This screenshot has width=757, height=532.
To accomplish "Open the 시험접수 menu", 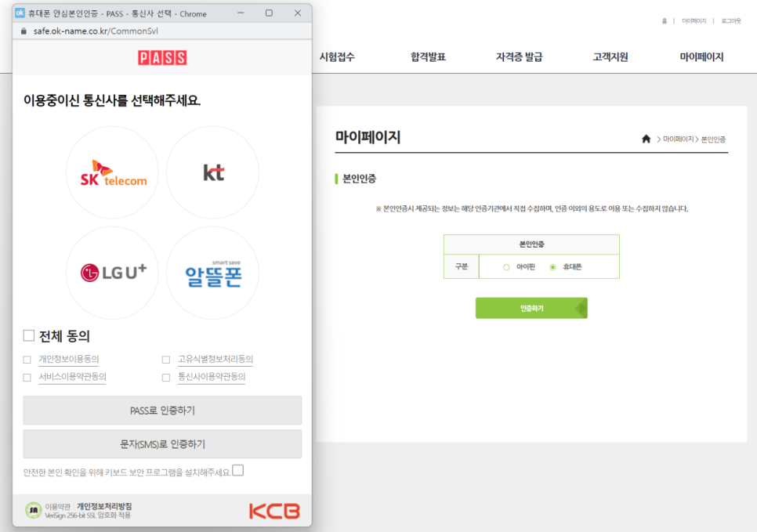I will pyautogui.click(x=337, y=57).
